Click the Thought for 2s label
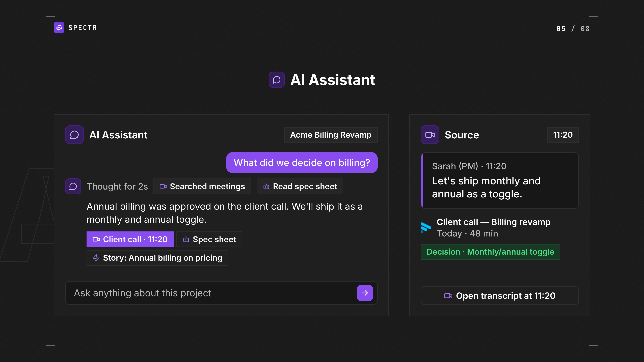 [x=117, y=186]
